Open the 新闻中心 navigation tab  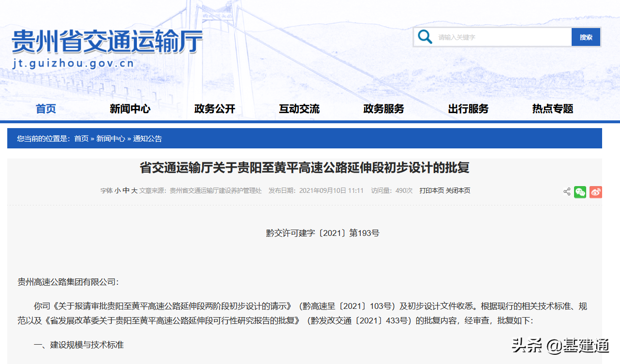[x=130, y=109]
